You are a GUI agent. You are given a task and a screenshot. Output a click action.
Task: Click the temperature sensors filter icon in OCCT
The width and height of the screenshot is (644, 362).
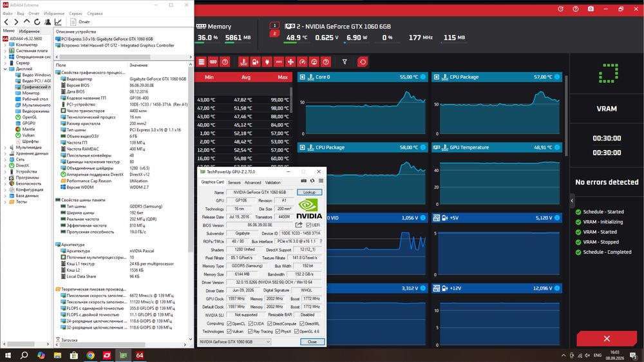click(243, 62)
